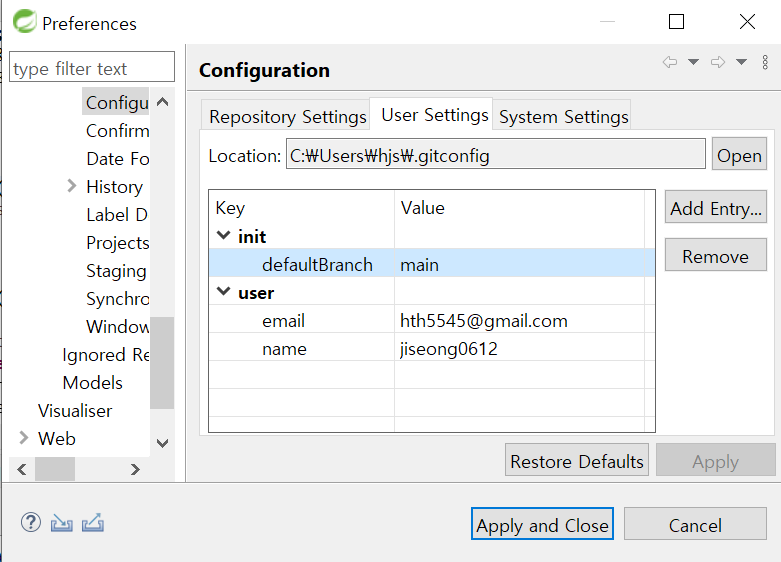Click the export preferences icon

pos(93,523)
